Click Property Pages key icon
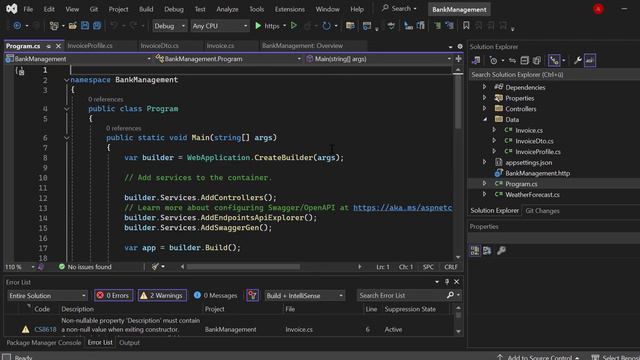Image resolution: width=640 pixels, height=360 pixels. 501,251
